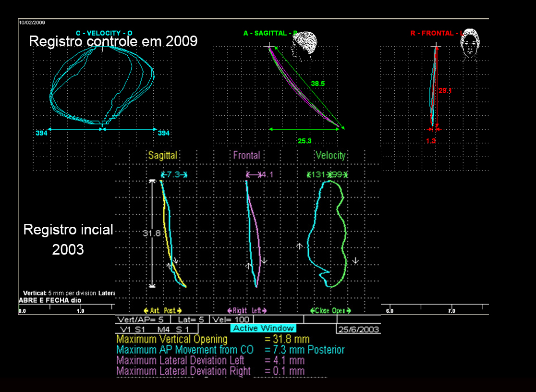This screenshot has width=536, height=392.
Task: Click the purple Right Left arrow indicator
Action: [x=246, y=311]
